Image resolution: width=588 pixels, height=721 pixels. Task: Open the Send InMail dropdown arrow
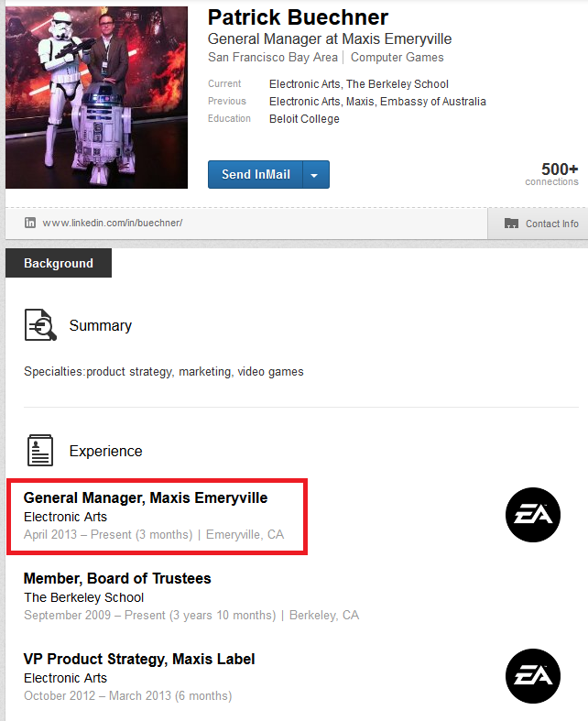coord(314,175)
